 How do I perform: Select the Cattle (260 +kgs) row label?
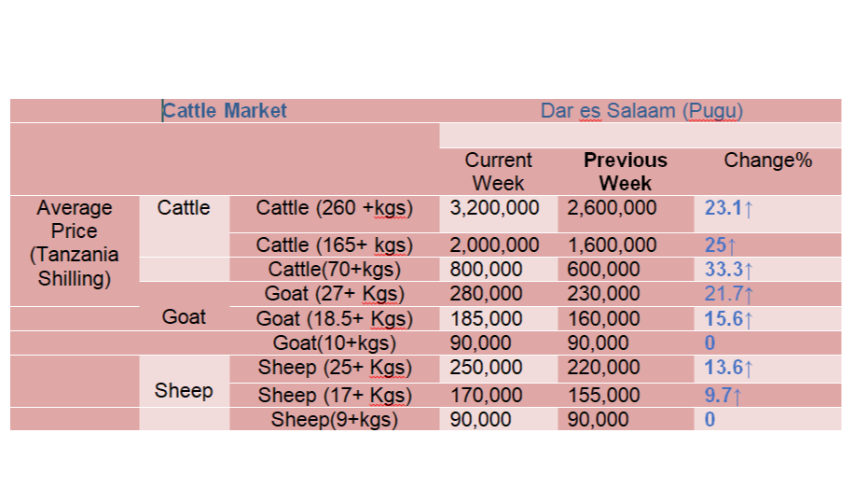[335, 208]
